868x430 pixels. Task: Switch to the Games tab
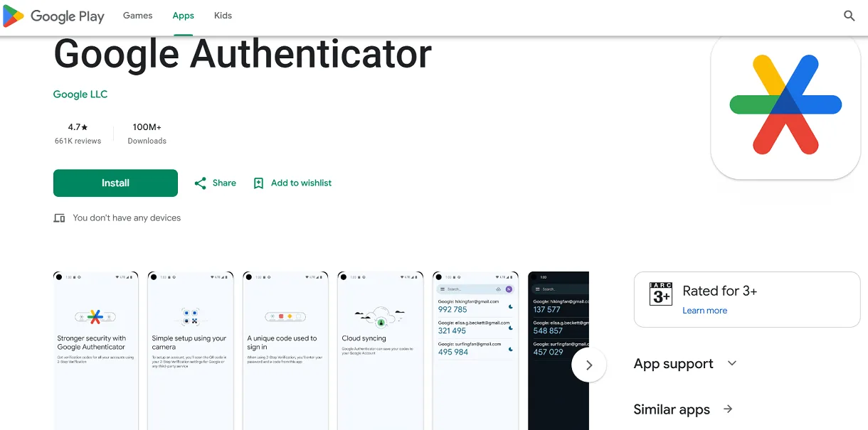pos(138,16)
